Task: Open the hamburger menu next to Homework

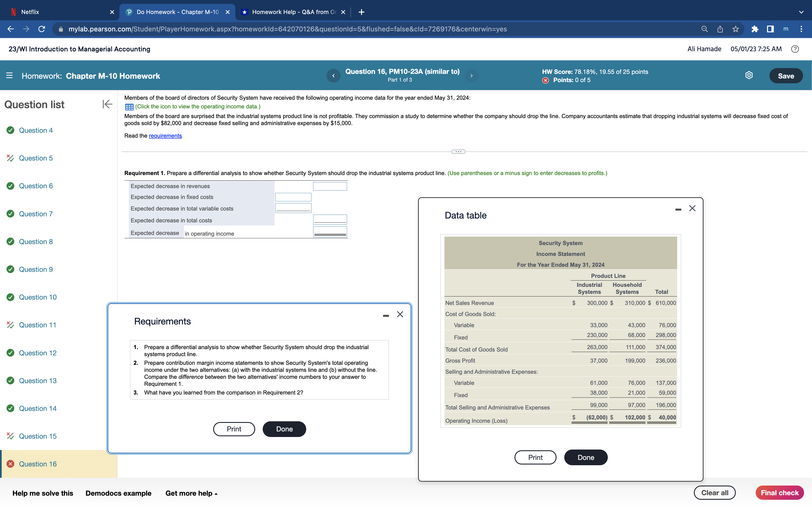Action: tap(9, 76)
